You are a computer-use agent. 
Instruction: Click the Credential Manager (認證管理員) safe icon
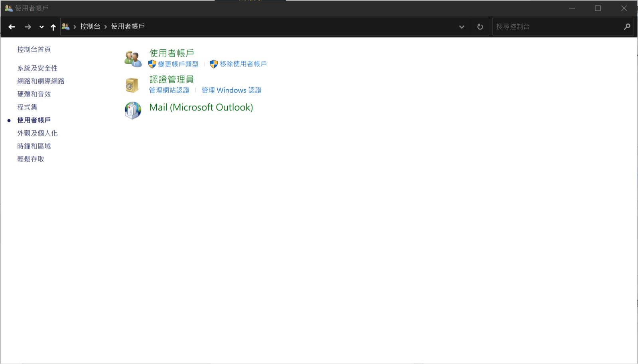click(132, 85)
